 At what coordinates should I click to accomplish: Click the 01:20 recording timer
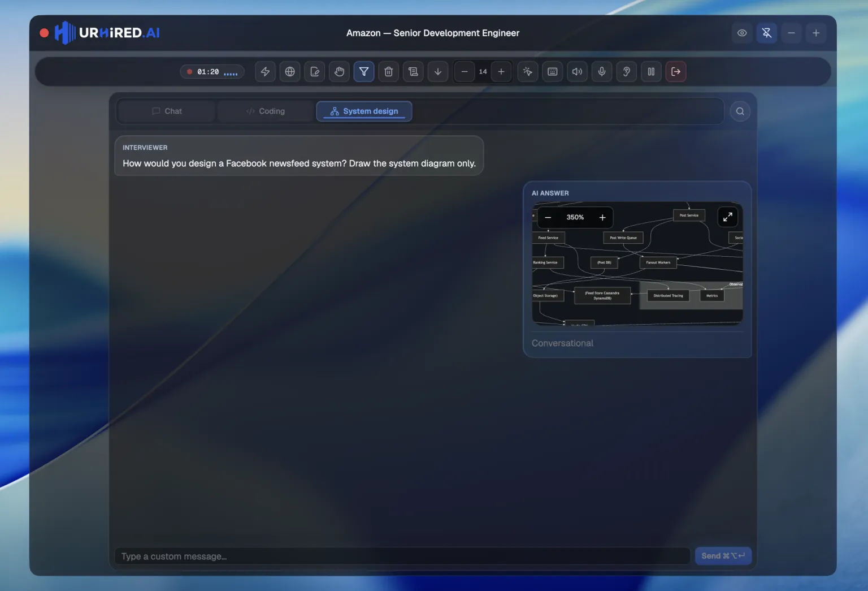coord(212,72)
